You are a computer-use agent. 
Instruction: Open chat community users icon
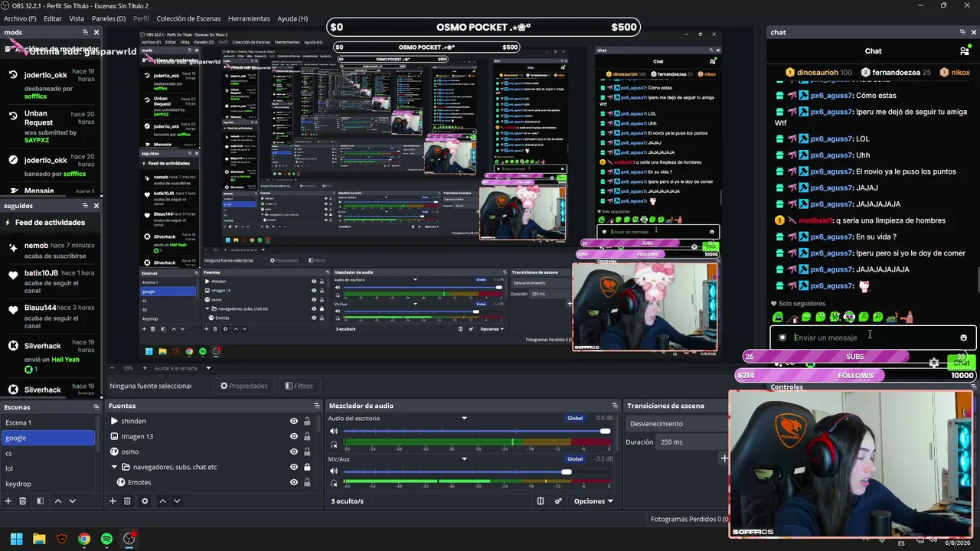964,51
